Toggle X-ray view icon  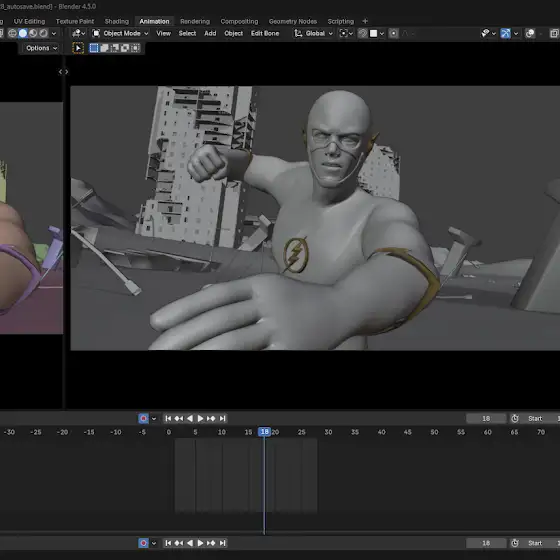(554, 33)
